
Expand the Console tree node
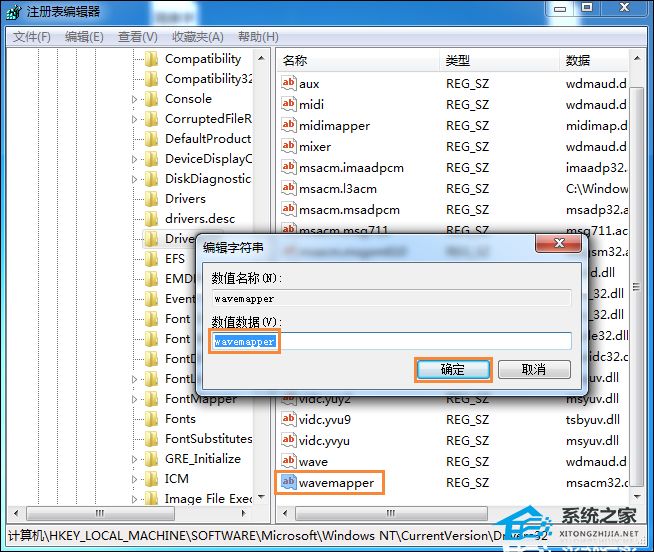click(x=134, y=99)
